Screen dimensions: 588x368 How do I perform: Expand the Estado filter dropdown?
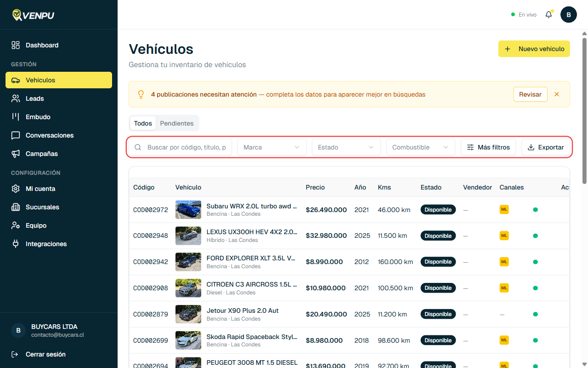coord(346,147)
